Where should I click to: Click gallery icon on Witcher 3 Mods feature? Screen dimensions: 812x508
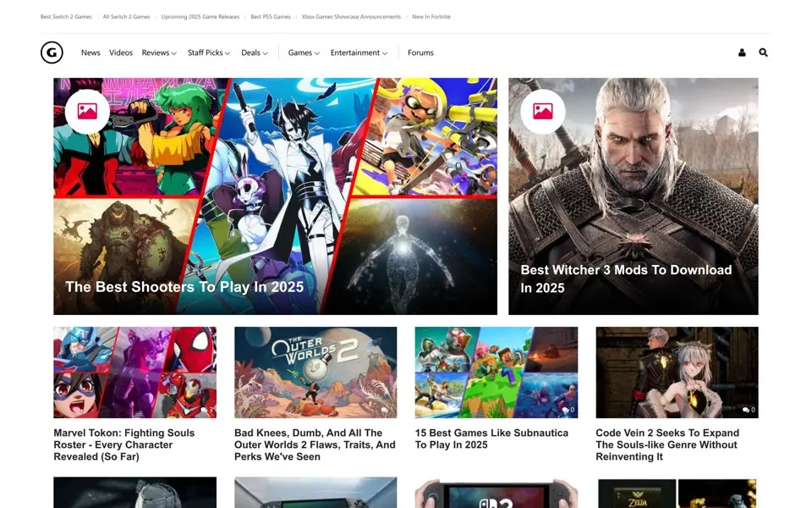[x=542, y=111]
